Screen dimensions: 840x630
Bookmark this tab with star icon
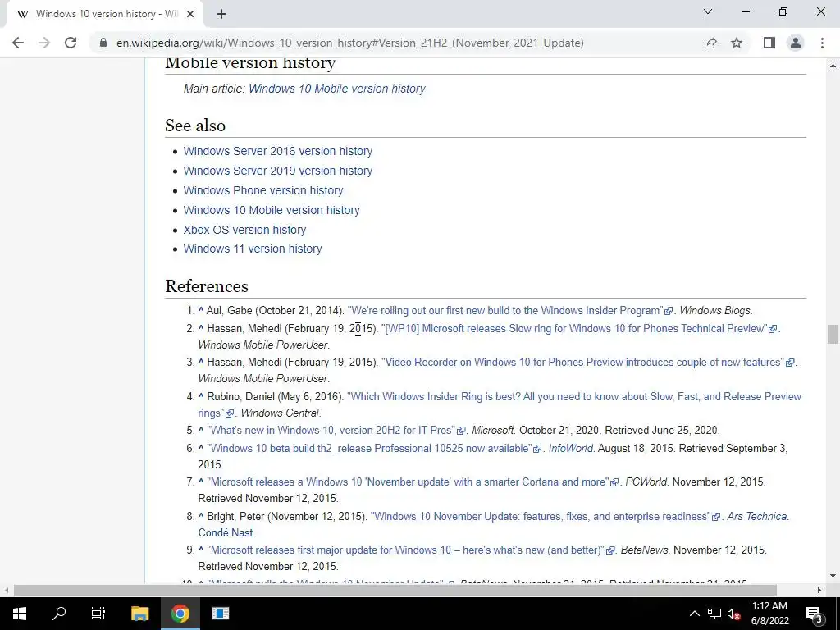[x=737, y=43]
